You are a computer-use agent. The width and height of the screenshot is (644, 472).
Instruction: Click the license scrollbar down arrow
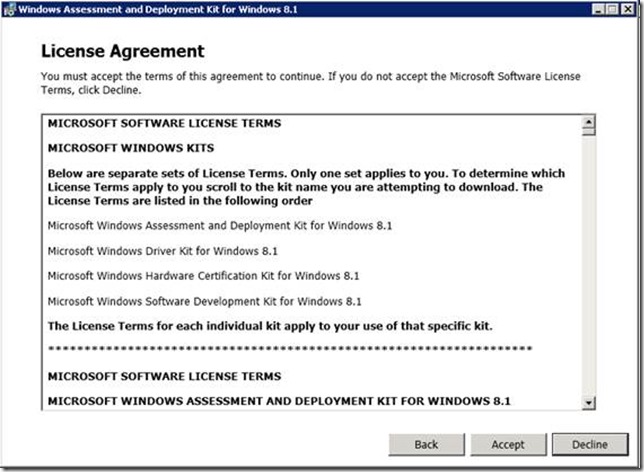point(588,402)
